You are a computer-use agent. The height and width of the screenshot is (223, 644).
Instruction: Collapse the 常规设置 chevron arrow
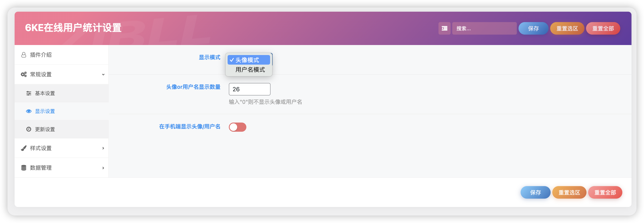103,74
